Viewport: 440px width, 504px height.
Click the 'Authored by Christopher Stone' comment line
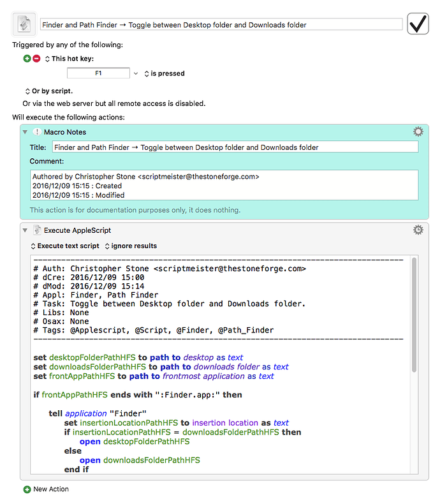(146, 177)
